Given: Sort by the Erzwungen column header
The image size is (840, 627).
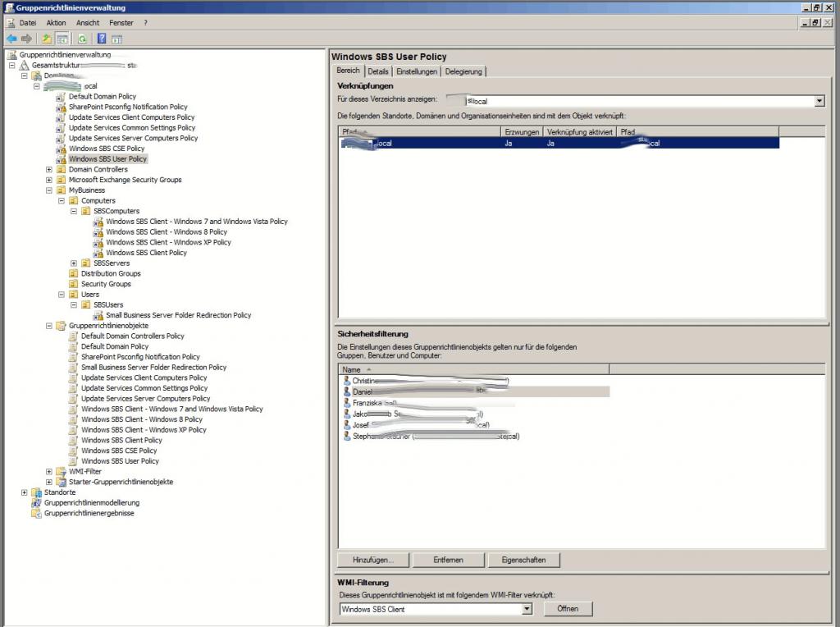Looking at the screenshot, I should point(522,132).
